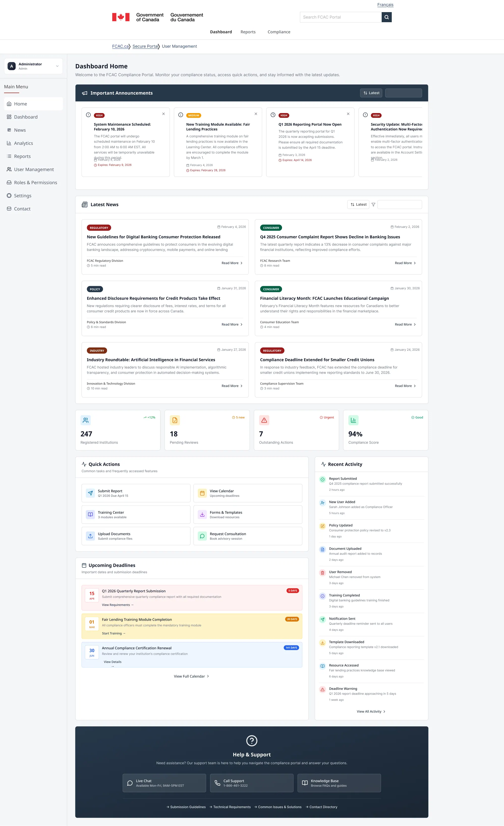
Task: Read More on Digital Banking guidelines article
Action: tap(232, 263)
